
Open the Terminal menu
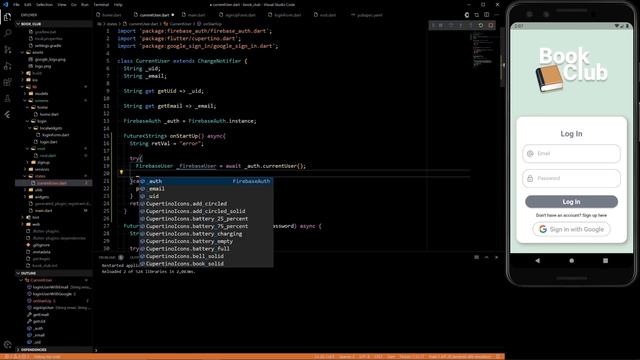click(x=101, y=4)
